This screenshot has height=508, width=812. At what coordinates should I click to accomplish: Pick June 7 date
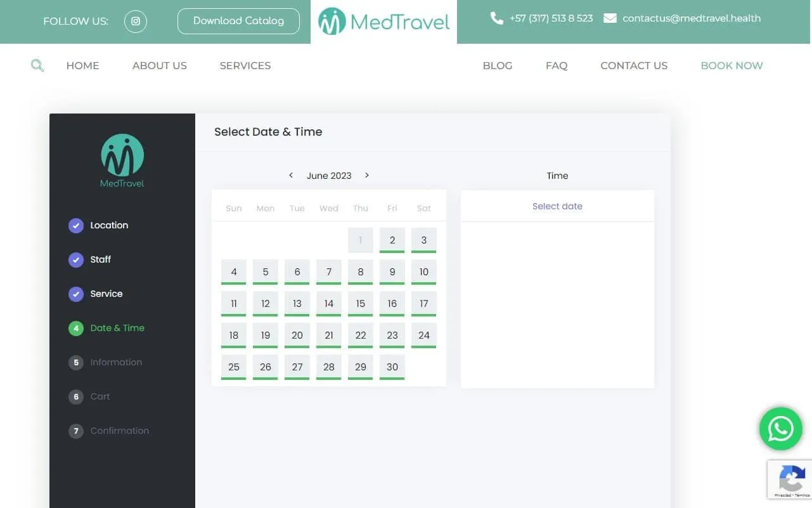click(x=329, y=272)
